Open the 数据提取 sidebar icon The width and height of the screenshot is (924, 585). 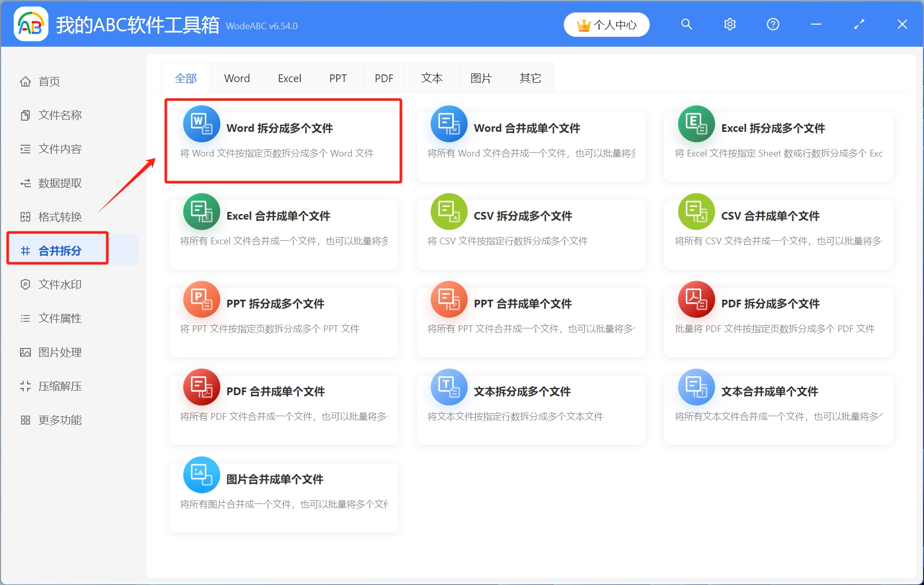click(25, 183)
